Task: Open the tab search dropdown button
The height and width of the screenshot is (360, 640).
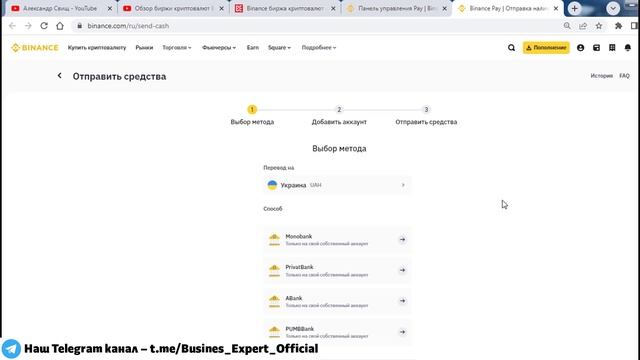Action: tap(613, 8)
